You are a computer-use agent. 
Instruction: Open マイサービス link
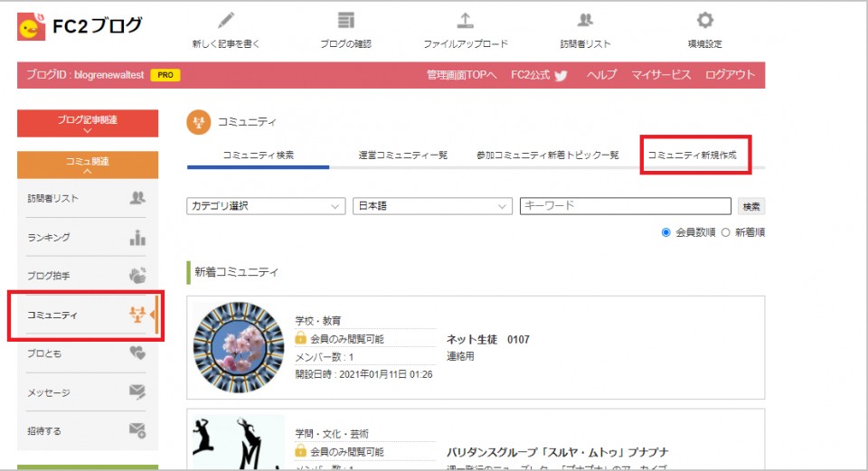[661, 75]
